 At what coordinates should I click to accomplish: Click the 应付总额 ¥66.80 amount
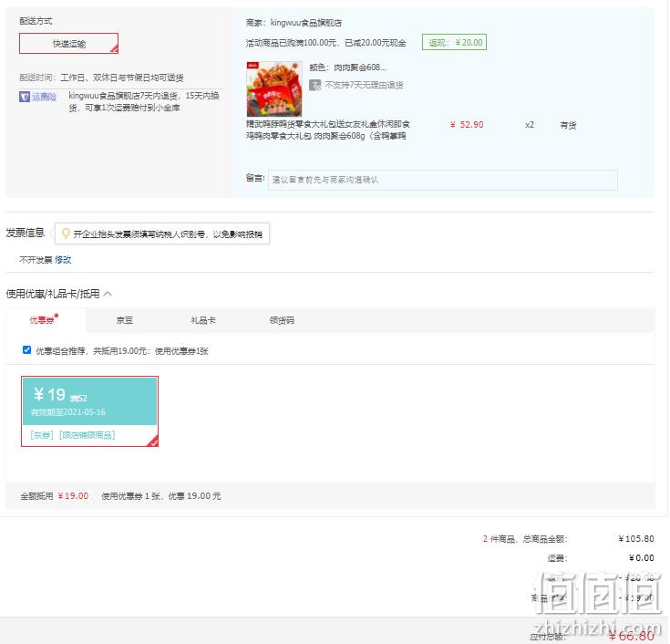(631, 636)
